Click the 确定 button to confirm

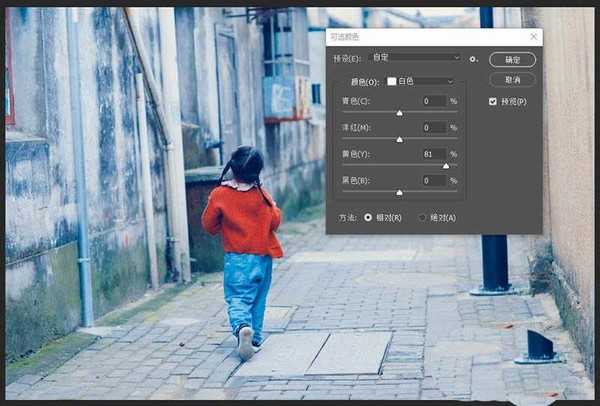[512, 59]
